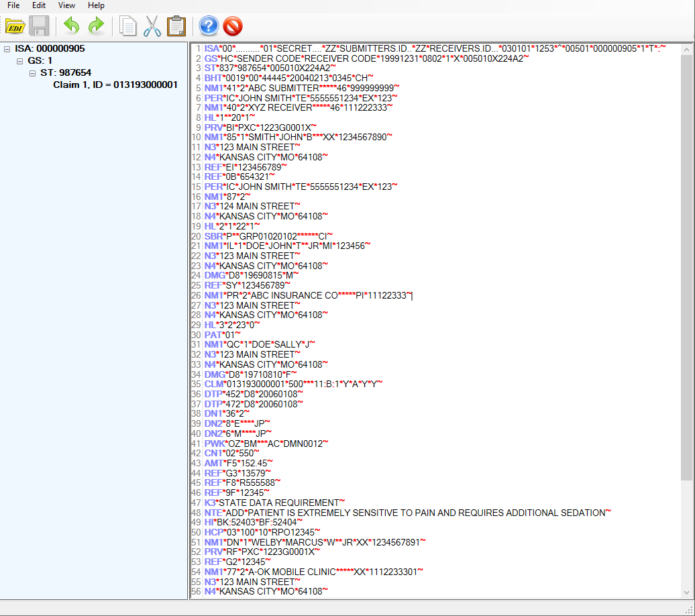Image resolution: width=695 pixels, height=616 pixels.
Task: Click the DN1*36*2 line
Action: [227, 414]
